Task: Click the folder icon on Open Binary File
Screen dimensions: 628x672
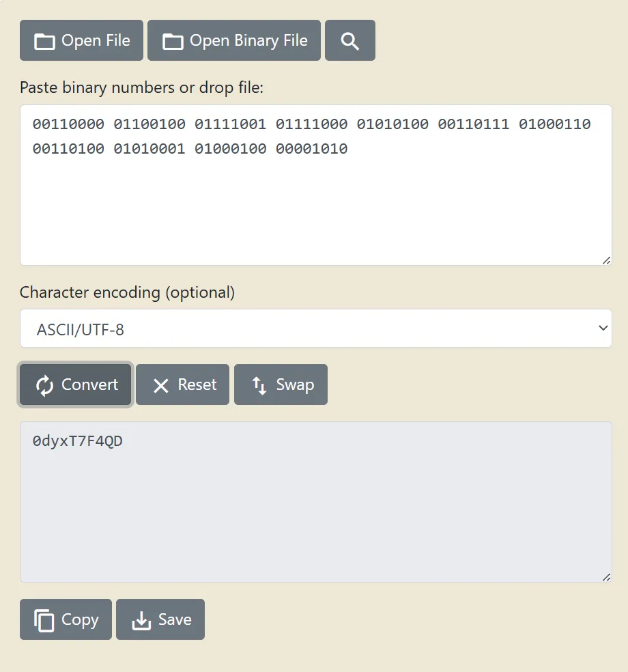Action: point(173,42)
